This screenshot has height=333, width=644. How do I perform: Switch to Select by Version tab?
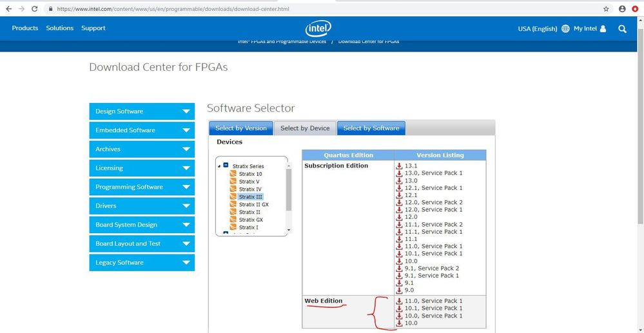click(241, 128)
